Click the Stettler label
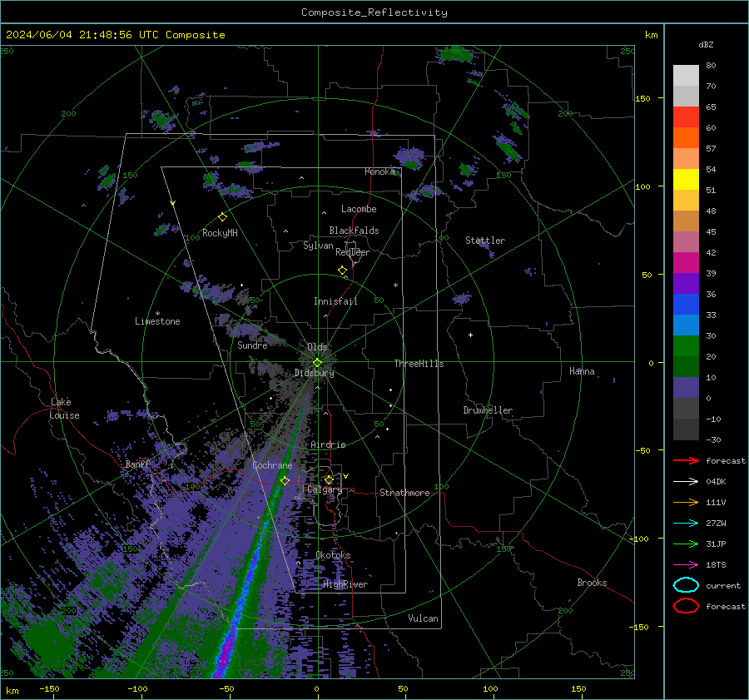This screenshot has height=700, width=749. 485,241
